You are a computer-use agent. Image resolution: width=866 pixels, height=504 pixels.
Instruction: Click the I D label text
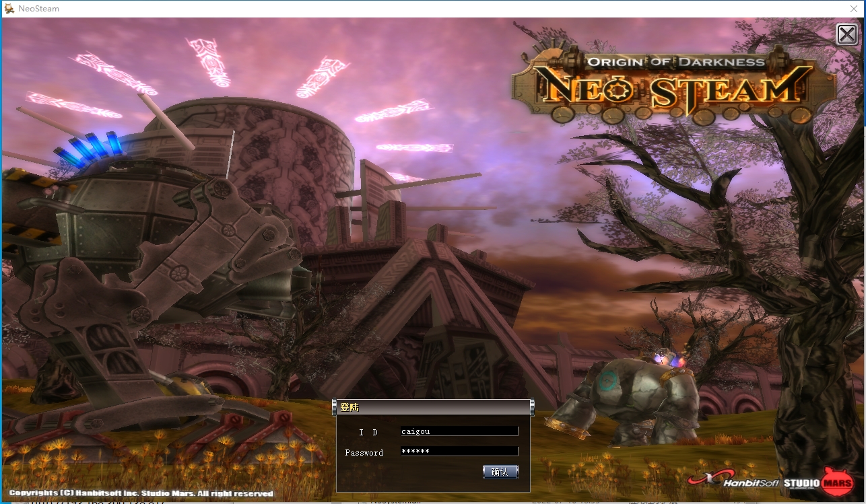tap(368, 432)
